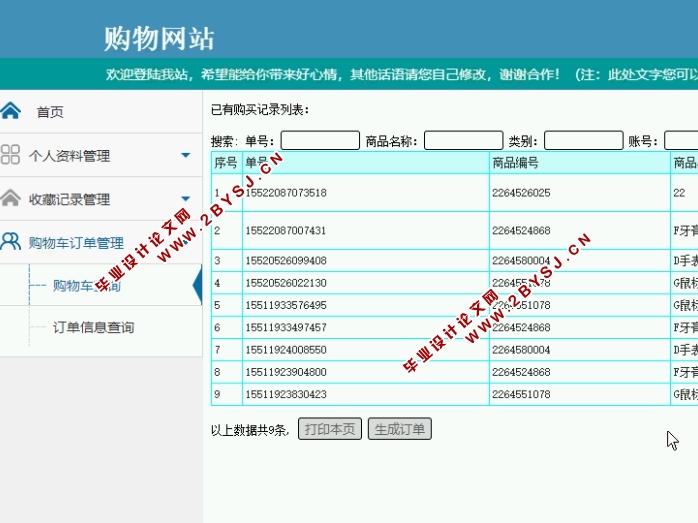This screenshot has height=523, width=698.
Task: Click product code 2264524868 in row 8
Action: pyautogui.click(x=521, y=372)
